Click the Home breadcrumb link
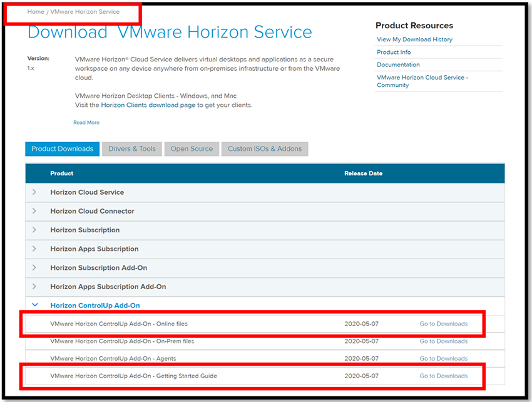This screenshot has height=402, width=532. 36,11
